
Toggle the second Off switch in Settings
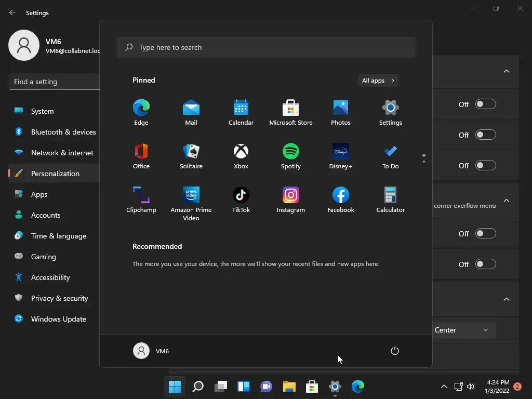pos(486,135)
